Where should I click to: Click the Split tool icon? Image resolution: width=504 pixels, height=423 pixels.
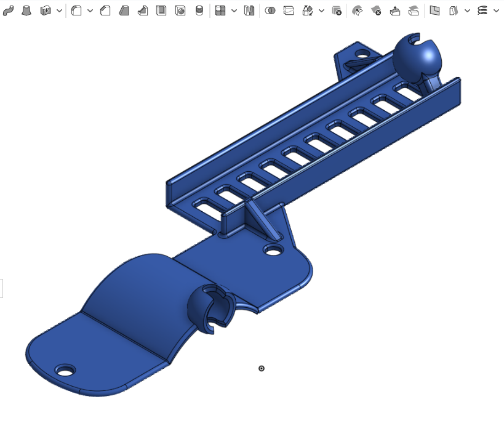tap(289, 10)
